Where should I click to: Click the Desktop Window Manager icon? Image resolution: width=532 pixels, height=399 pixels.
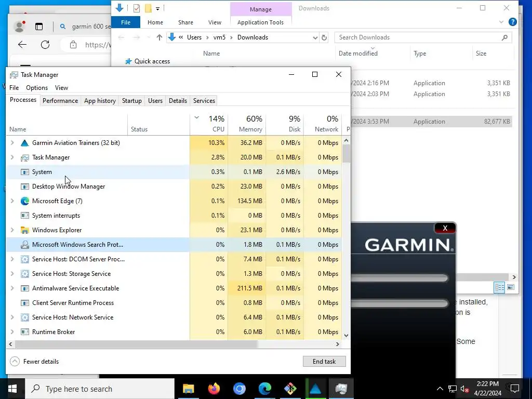pyautogui.click(x=25, y=187)
